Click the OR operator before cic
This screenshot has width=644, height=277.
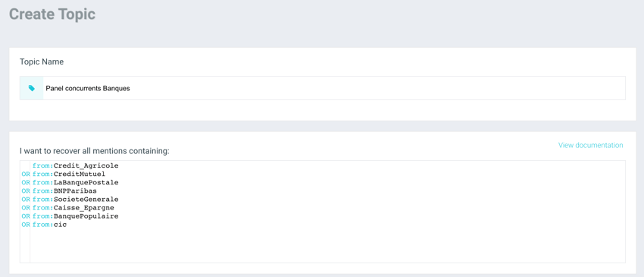tap(26, 225)
